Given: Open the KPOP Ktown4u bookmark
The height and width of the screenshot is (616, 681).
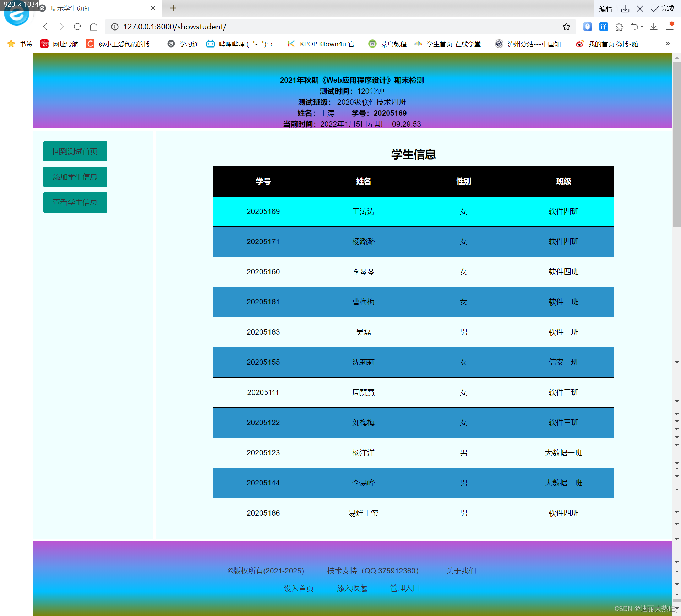Looking at the screenshot, I should (x=323, y=44).
